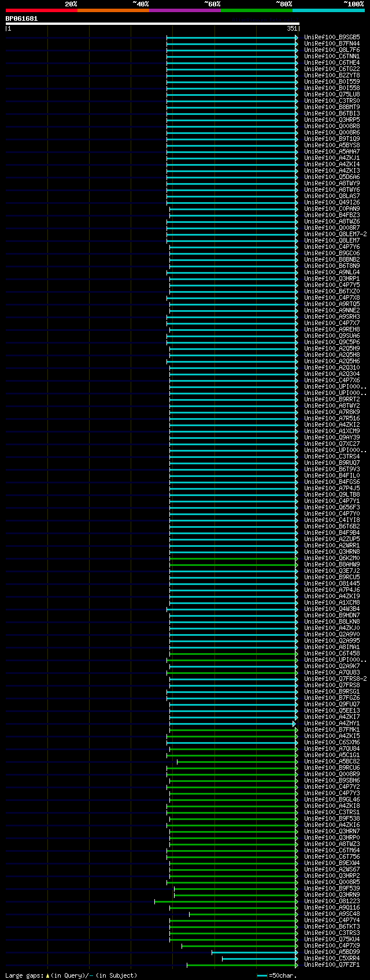Viewport: 370px width, 980px height.
Task: Select the UniRef100_Q7FRS8-2 label
Action: tap(335, 679)
